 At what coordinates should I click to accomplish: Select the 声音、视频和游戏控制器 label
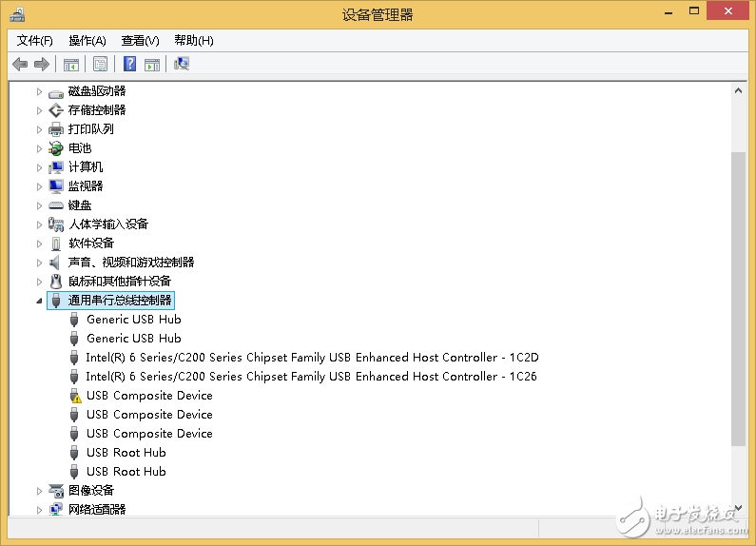[x=131, y=263]
